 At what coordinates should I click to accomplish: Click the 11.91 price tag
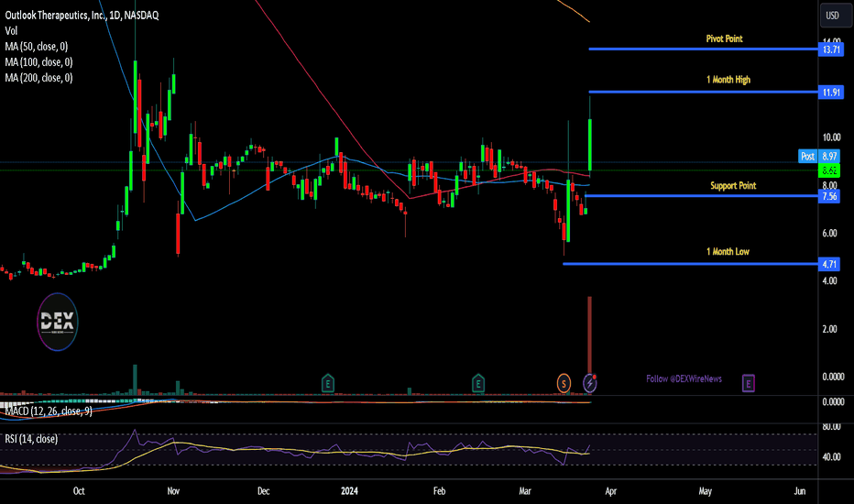point(831,92)
